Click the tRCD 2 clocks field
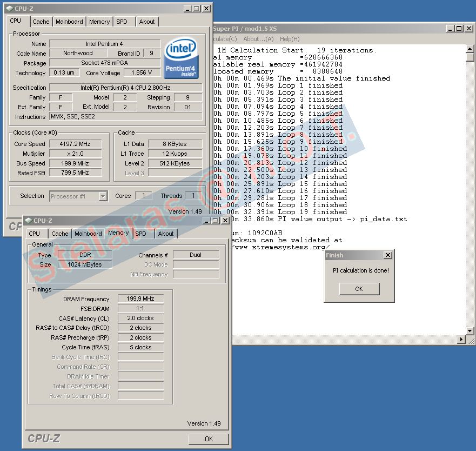The height and width of the screenshot is (451, 476). point(140,328)
